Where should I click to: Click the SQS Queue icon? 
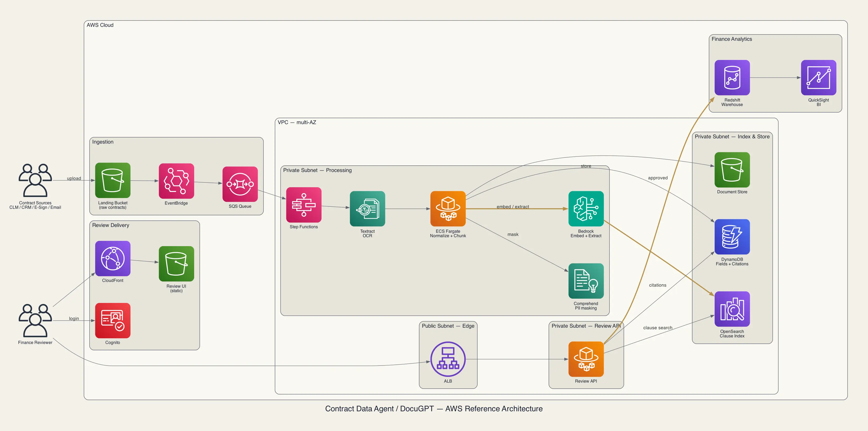coord(240,184)
